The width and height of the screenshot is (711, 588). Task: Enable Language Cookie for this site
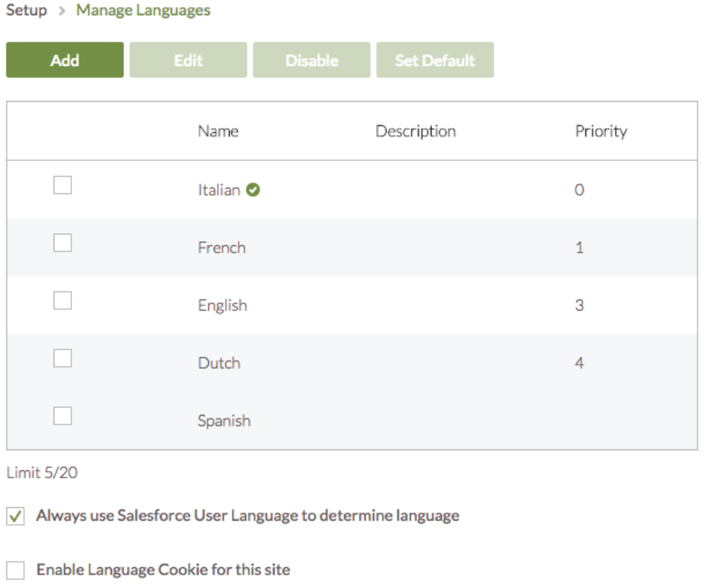coord(15,570)
